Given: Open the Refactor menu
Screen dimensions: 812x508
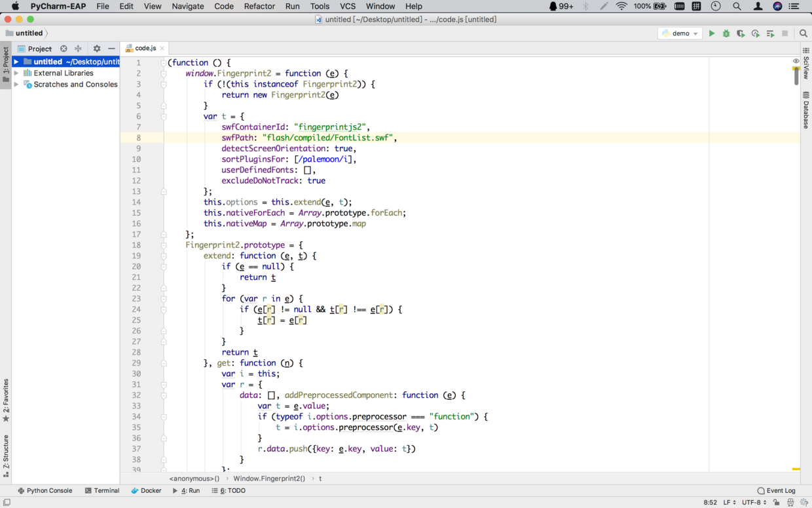Looking at the screenshot, I should pos(259,6).
